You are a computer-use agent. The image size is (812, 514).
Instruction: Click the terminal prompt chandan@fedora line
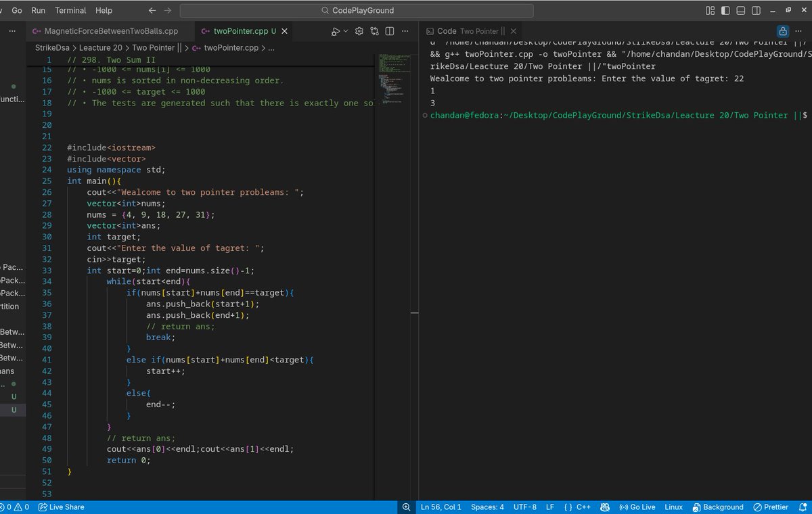pos(619,116)
